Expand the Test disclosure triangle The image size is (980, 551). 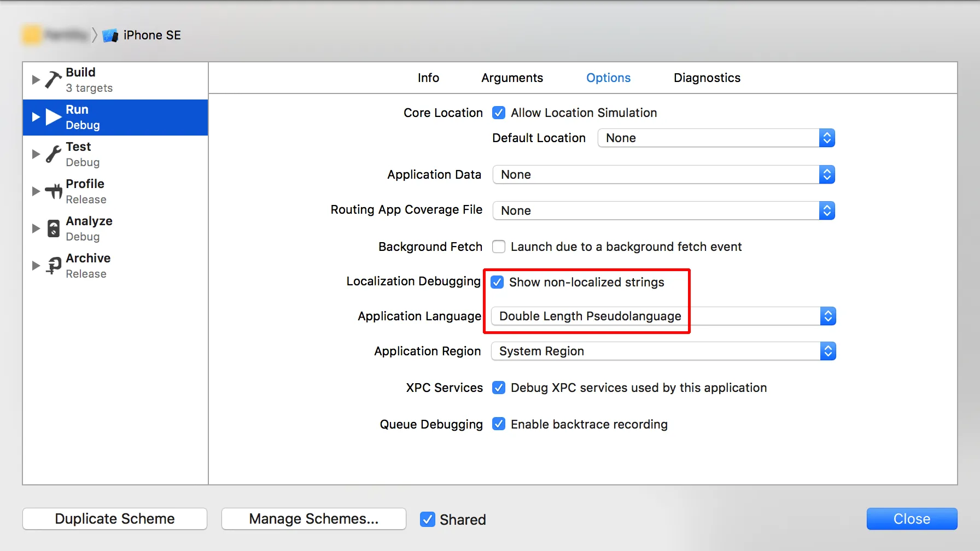tap(36, 154)
